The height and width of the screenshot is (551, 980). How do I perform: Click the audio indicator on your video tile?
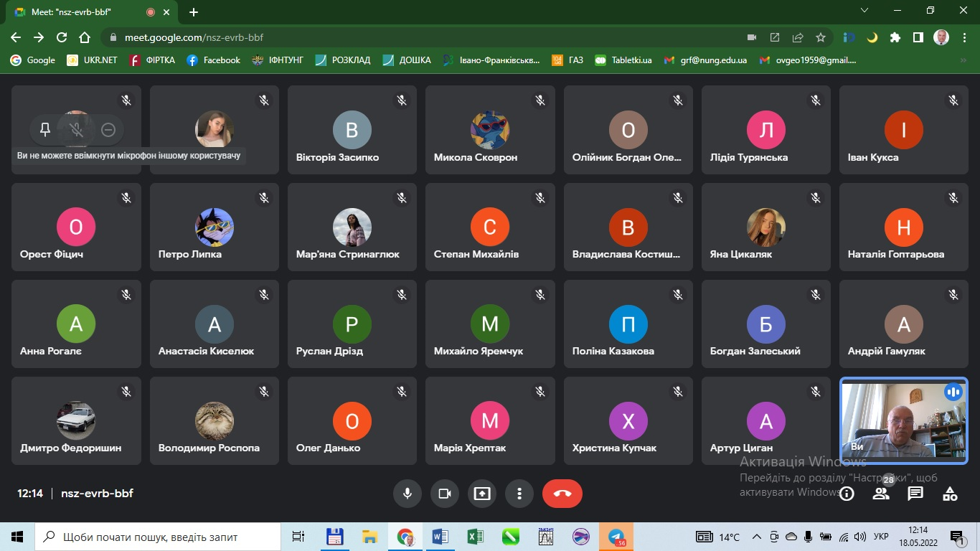pos(953,392)
